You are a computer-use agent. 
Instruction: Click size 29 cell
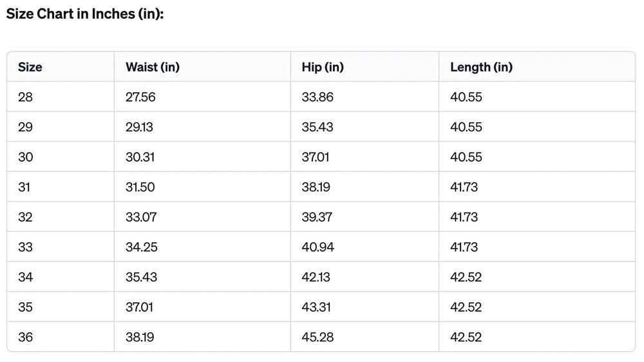pyautogui.click(x=25, y=127)
